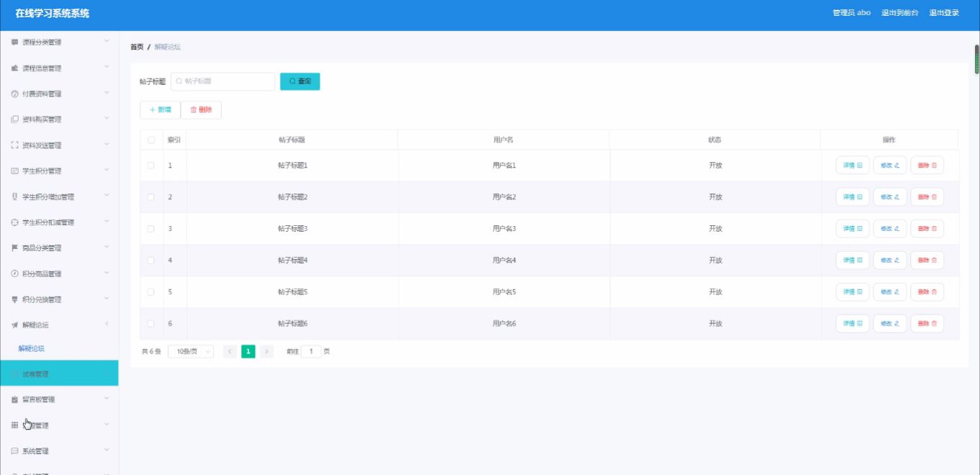The height and width of the screenshot is (475, 980).
Task: Click 开放 status in row 帖子标题5
Action: (715, 292)
